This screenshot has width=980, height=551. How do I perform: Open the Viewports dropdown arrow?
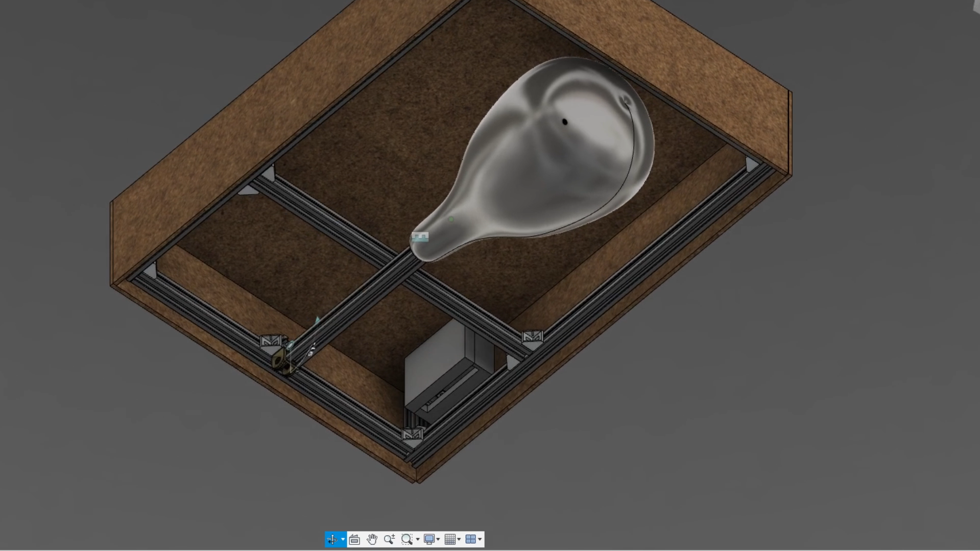pos(480,539)
